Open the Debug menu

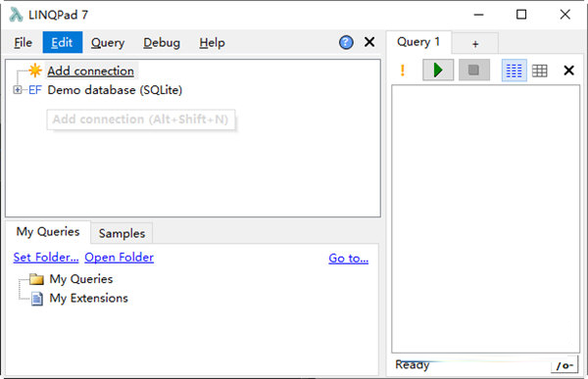pos(162,43)
